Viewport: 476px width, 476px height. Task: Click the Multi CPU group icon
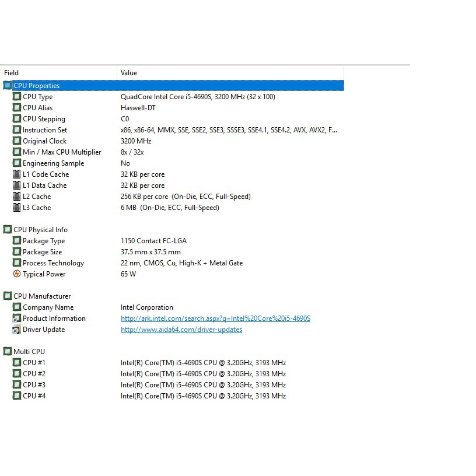(7, 352)
